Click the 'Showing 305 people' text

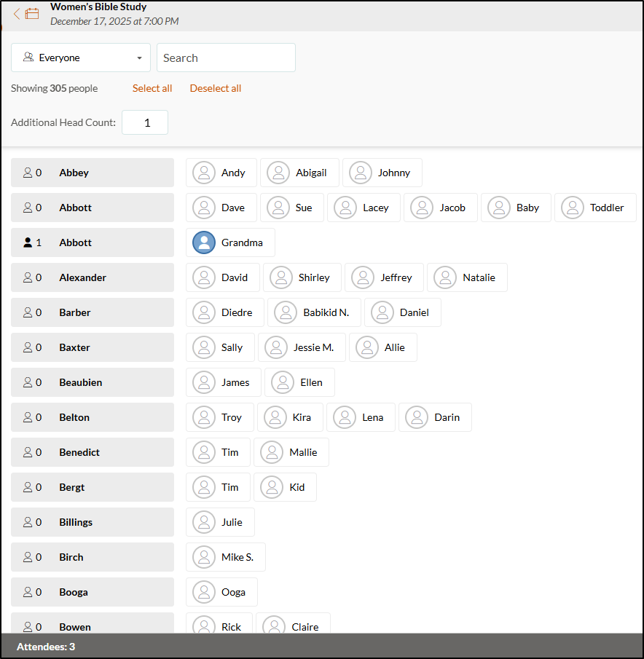(54, 88)
